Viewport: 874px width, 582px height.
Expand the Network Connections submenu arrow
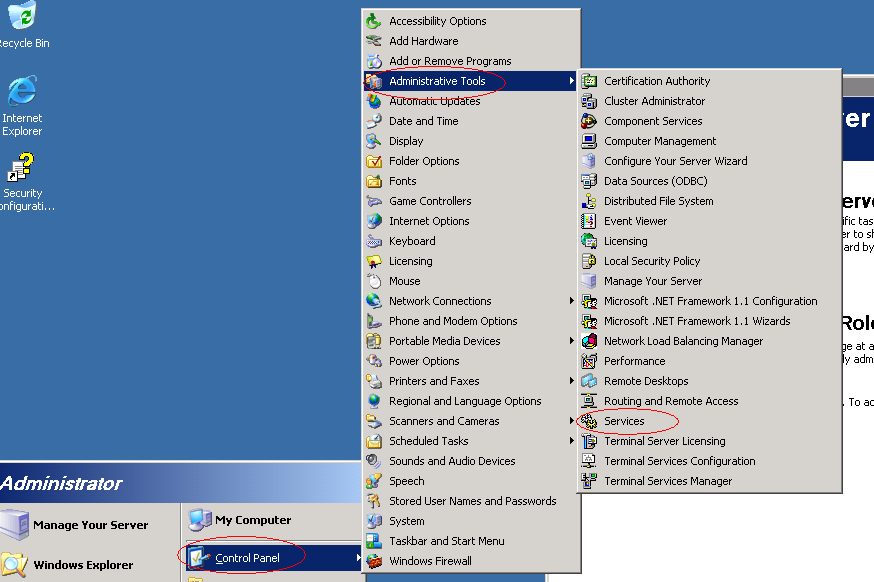571,301
